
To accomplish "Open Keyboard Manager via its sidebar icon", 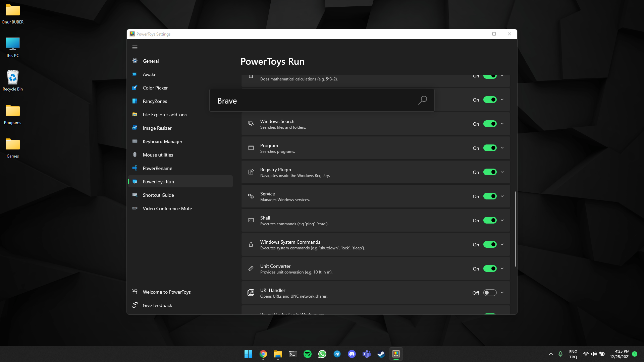I will click(x=135, y=141).
